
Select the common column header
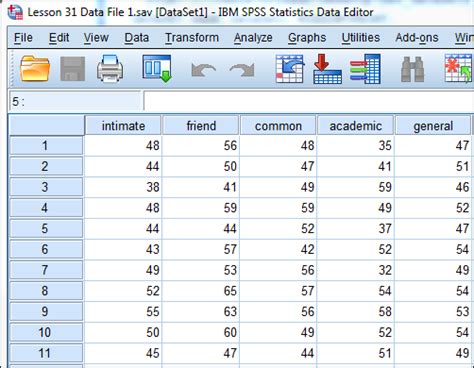pos(278,126)
